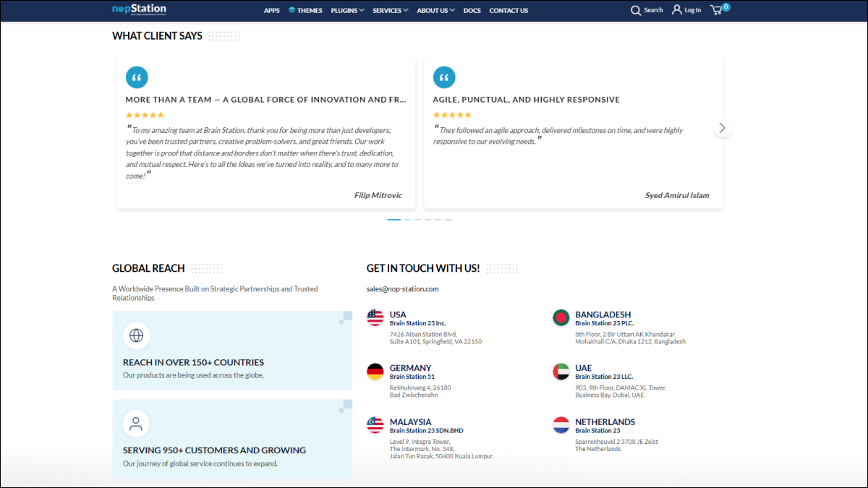Click the Reach in Over 150+ Countries heading
Image resolution: width=868 pixels, height=488 pixels.
(x=193, y=362)
